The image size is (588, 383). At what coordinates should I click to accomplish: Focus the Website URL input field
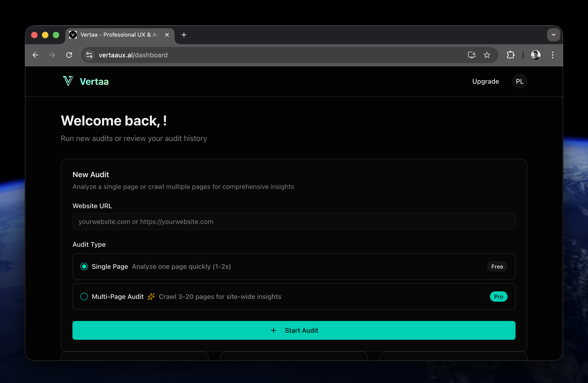(294, 221)
